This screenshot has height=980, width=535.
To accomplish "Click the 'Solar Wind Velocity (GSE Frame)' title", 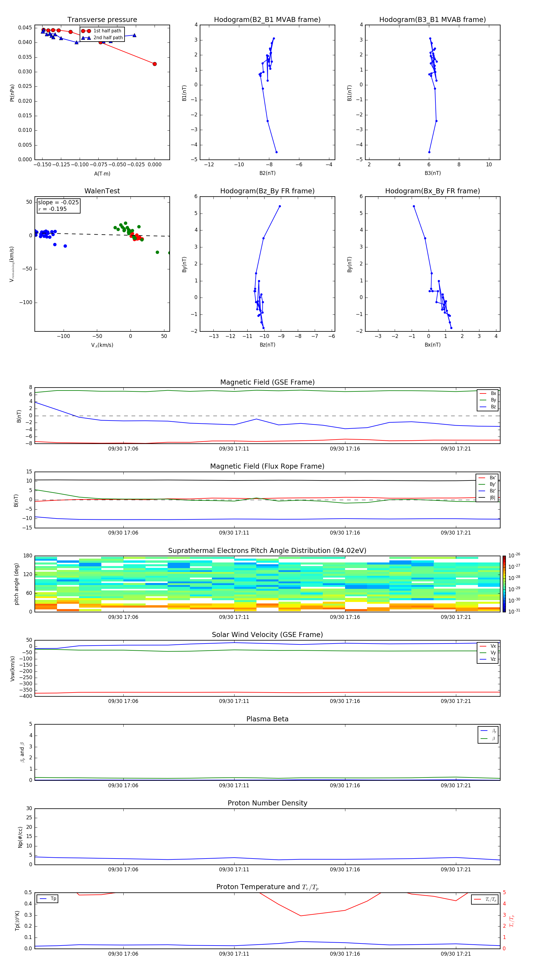I will pyautogui.click(x=267, y=635).
